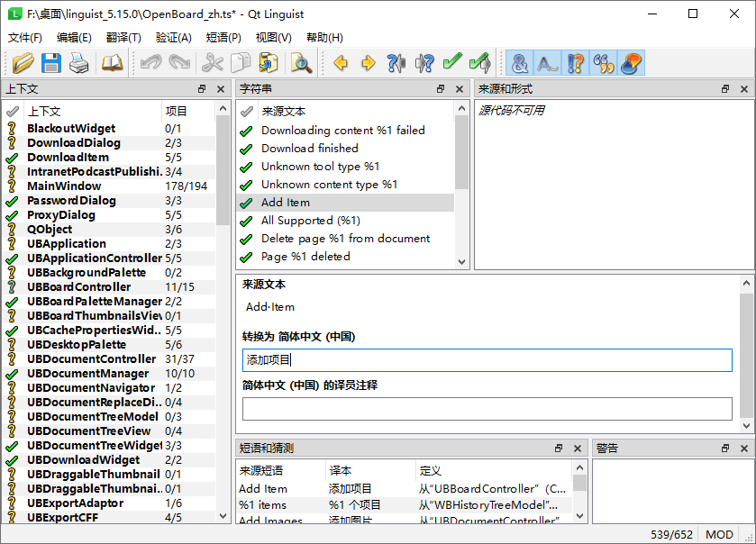756x544 pixels.
Task: Click 来源短语 column header
Action: point(280,470)
